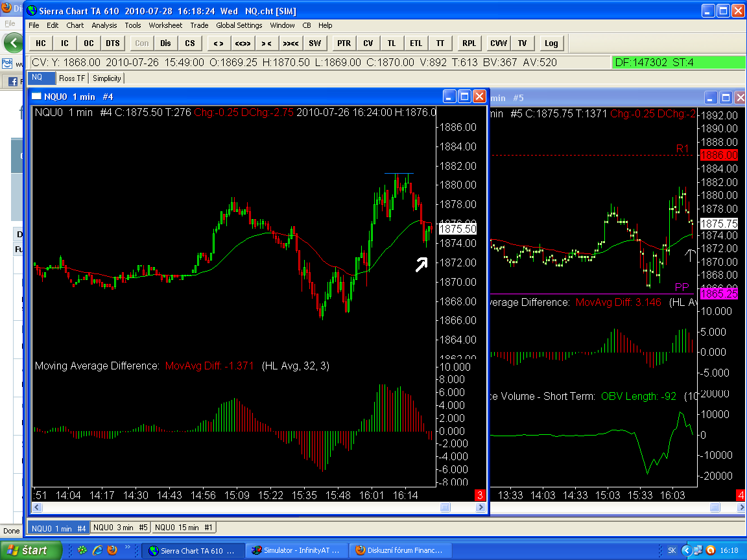Click the IC toolbar button

coord(65,43)
